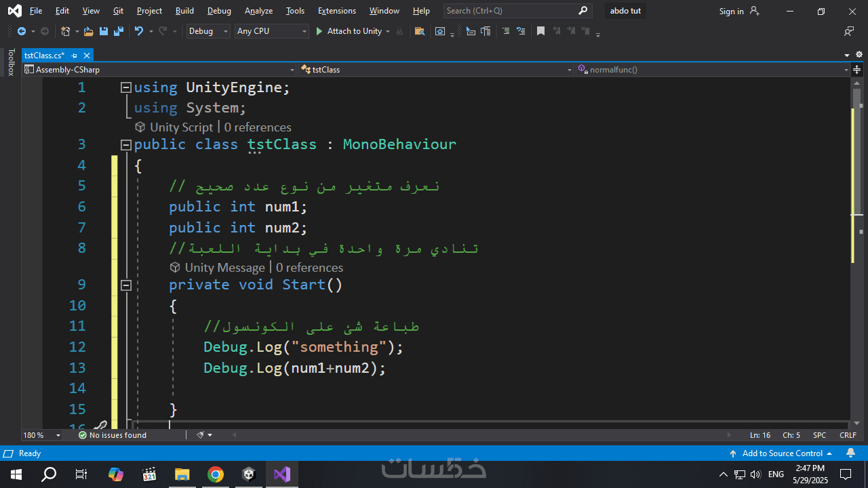This screenshot has height=488, width=868.
Task: Open the normalfunc() member dropdown
Action: pos(713,69)
